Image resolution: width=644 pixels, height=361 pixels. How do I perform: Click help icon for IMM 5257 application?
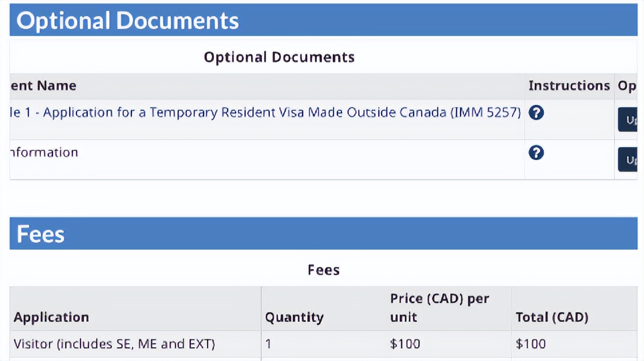pyautogui.click(x=536, y=113)
